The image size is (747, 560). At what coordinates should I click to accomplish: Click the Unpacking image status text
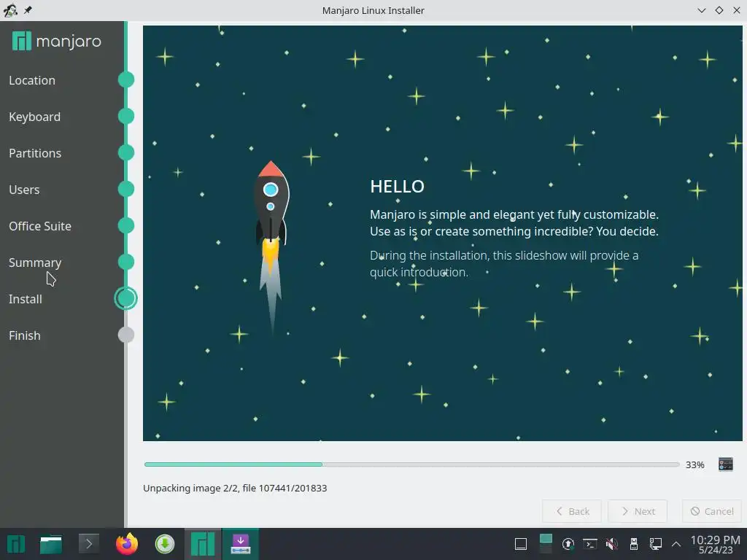coord(235,488)
